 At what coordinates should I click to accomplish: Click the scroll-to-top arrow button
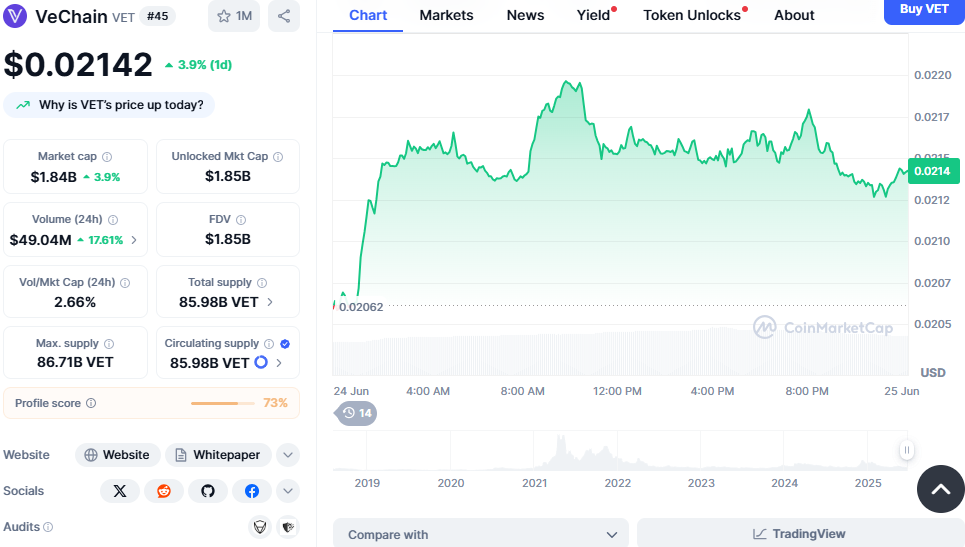pyautogui.click(x=940, y=489)
